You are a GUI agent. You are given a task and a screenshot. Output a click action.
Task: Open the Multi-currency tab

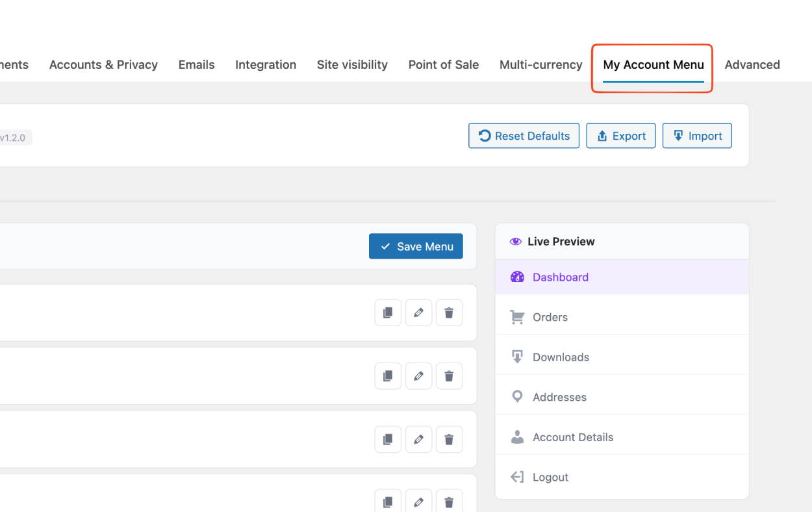click(x=541, y=64)
